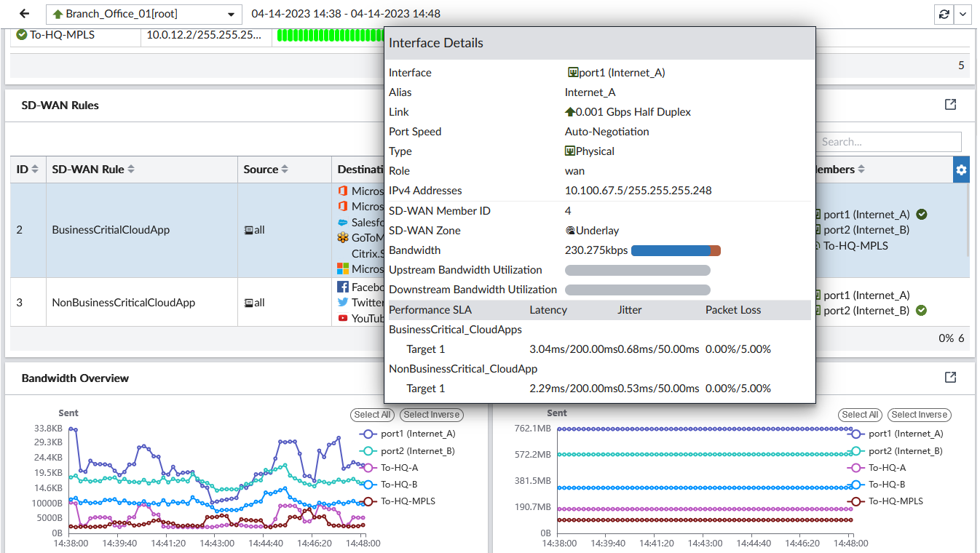The image size is (980, 553).
Task: Click the SD-WAN rules search field
Action: [x=888, y=142]
